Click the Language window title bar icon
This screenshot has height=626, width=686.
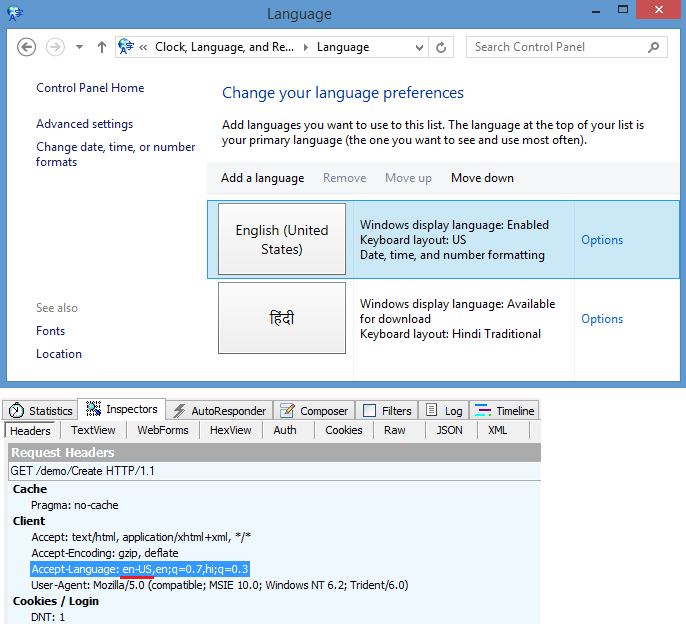[14, 12]
